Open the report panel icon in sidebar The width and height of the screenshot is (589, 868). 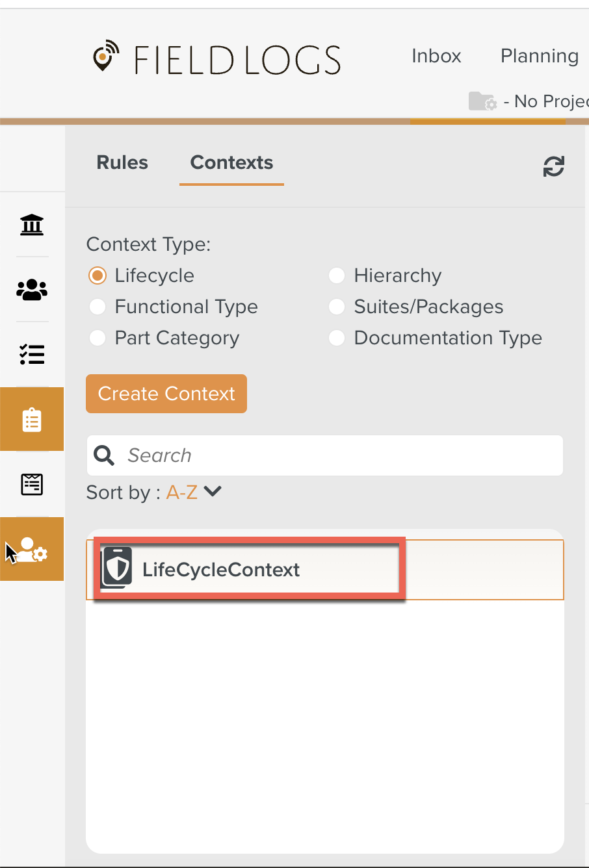point(32,484)
